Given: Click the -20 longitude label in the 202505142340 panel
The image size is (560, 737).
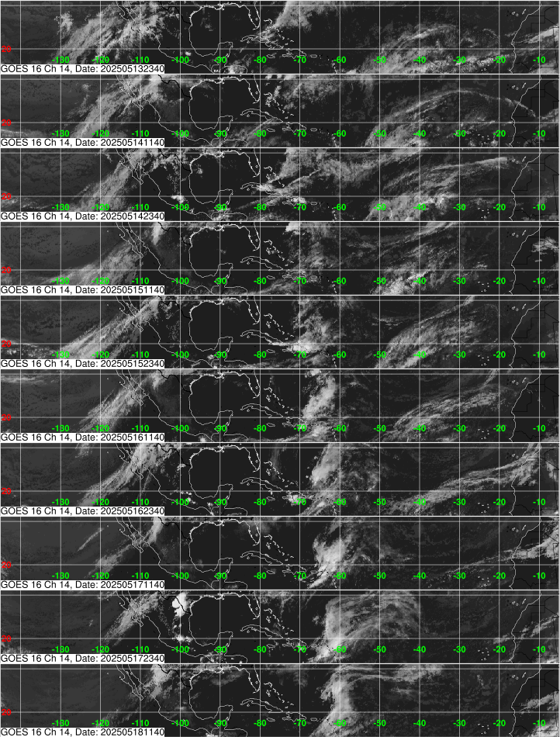Looking at the screenshot, I should tap(499, 207).
